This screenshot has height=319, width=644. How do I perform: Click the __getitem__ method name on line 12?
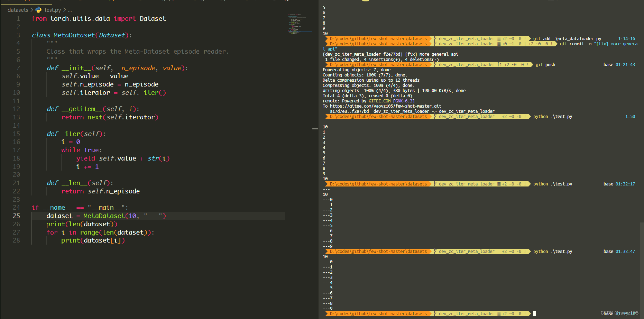pyautogui.click(x=82, y=109)
